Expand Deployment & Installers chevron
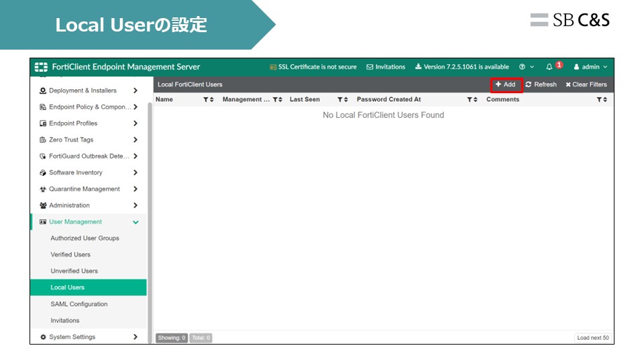The height and width of the screenshot is (362, 644). (136, 90)
